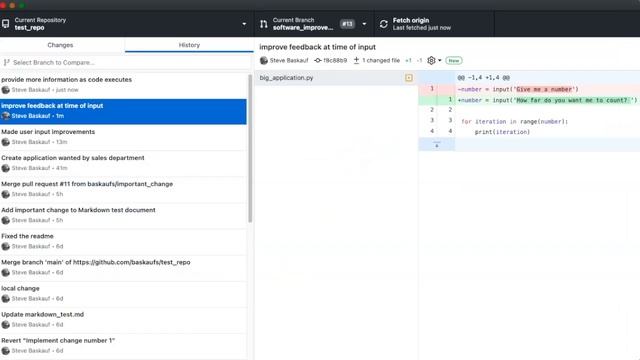Select commit 'Merge pull request #11'

pos(123,189)
